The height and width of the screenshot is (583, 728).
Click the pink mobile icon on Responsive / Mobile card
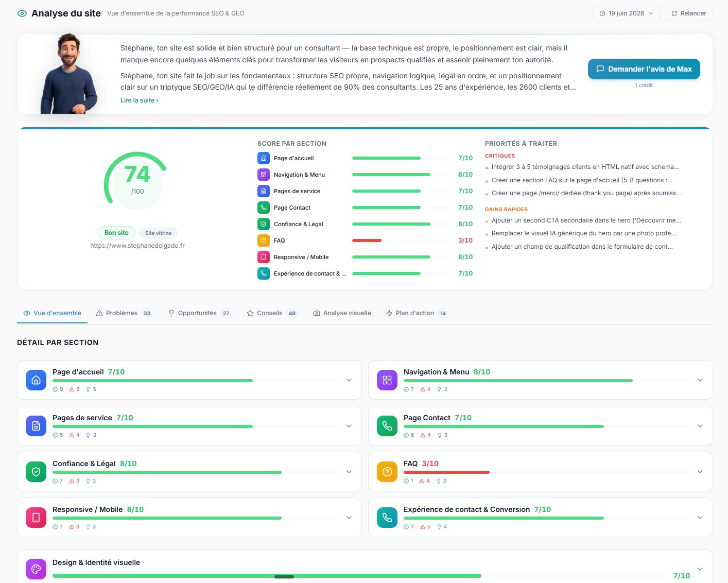pyautogui.click(x=36, y=518)
